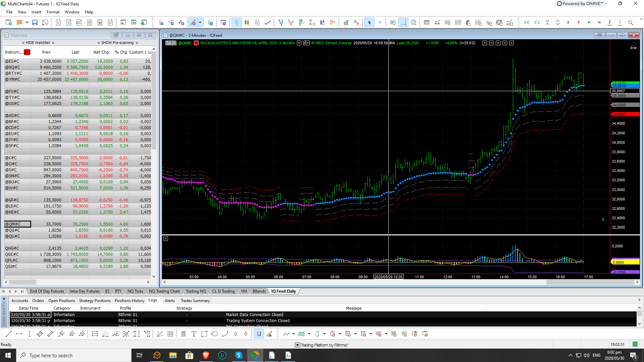Select the candlestick chart type icon
The height and width of the screenshot is (362, 644).
[247, 22]
